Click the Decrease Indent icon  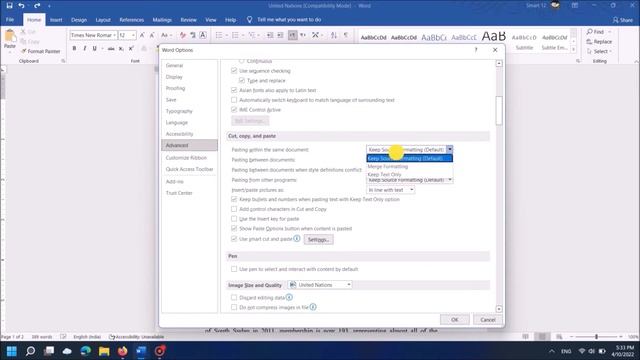tap(270, 36)
